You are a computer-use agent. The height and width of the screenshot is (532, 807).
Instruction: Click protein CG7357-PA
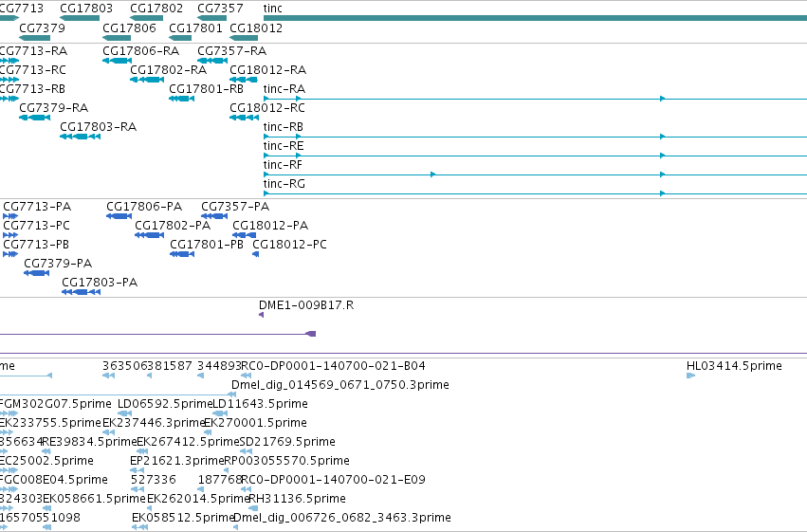click(235, 207)
